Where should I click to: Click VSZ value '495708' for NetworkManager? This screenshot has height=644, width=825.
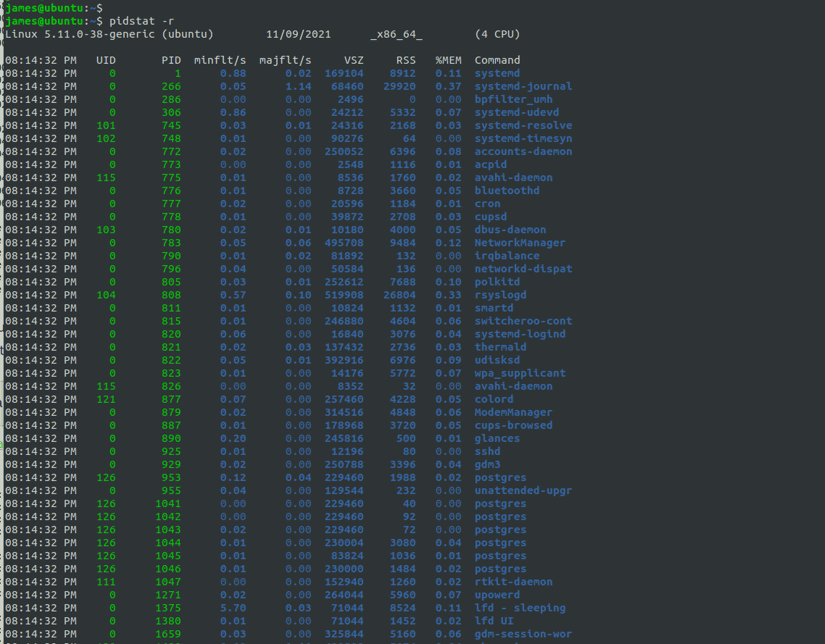(x=344, y=243)
